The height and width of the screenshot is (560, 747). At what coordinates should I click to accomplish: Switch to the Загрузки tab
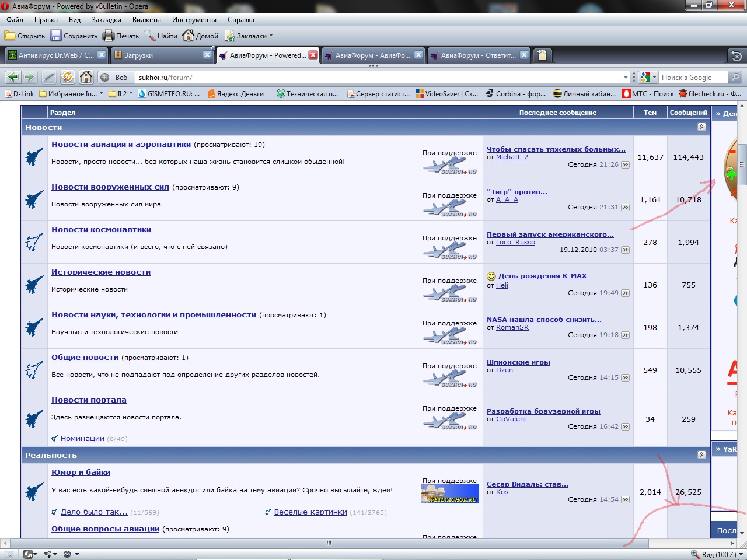point(162,55)
